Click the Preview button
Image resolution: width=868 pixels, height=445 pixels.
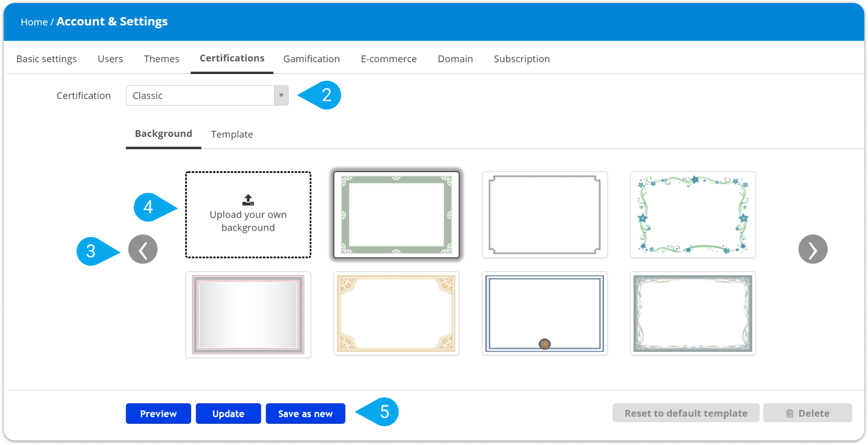pos(158,414)
